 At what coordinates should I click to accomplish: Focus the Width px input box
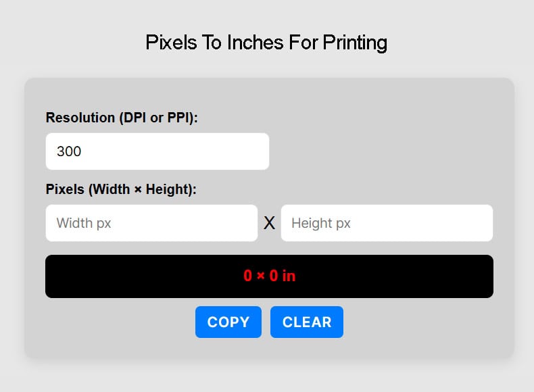[x=151, y=223]
